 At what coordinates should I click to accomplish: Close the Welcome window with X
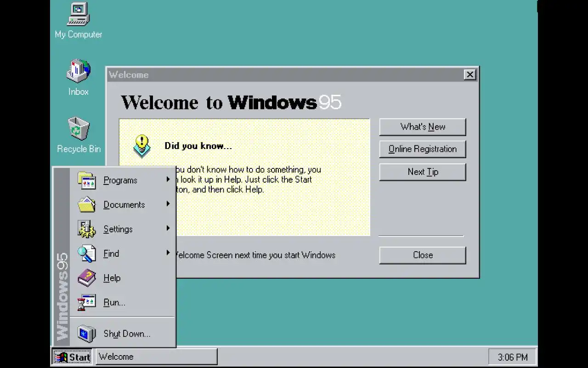[469, 75]
